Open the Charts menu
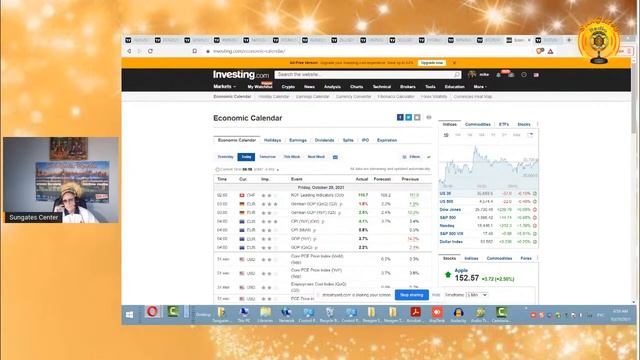640x360 pixels. (x=356, y=87)
